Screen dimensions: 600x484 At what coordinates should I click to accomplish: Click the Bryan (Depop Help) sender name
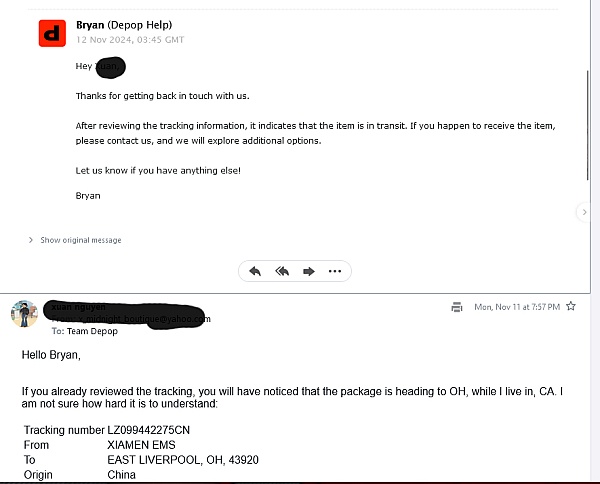124,25
